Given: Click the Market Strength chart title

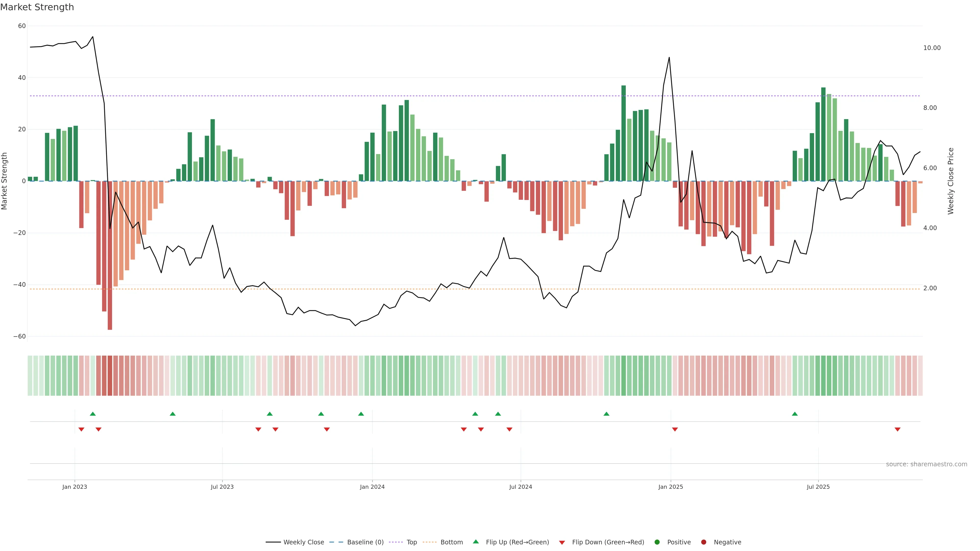Looking at the screenshot, I should (x=37, y=7).
